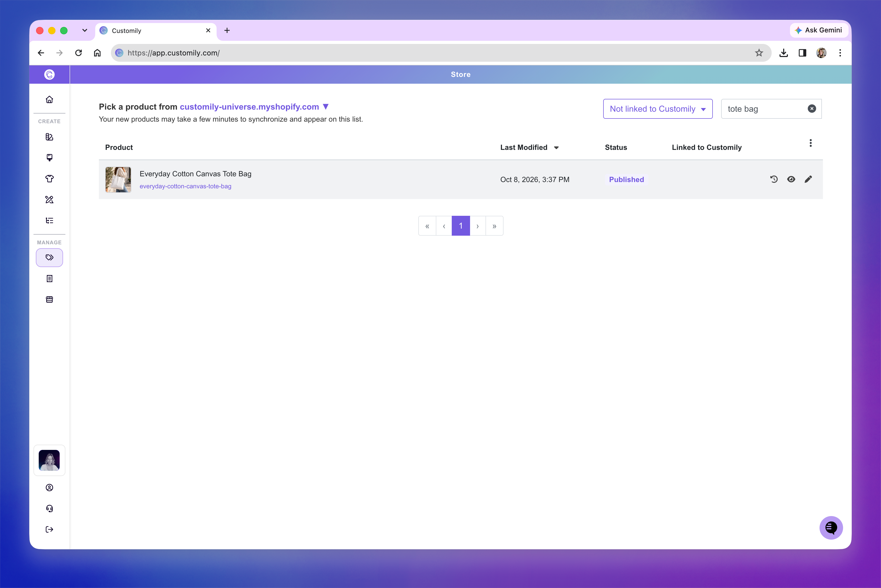The width and height of the screenshot is (881, 588).
Task: Open the options list icon under CREATE
Action: (49, 220)
